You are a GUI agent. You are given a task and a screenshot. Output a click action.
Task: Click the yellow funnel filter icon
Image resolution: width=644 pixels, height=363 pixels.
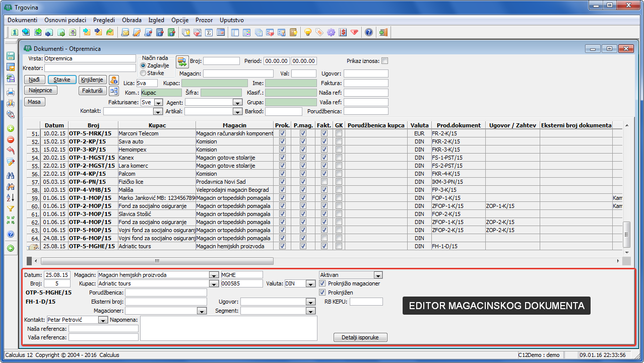[x=11, y=208]
